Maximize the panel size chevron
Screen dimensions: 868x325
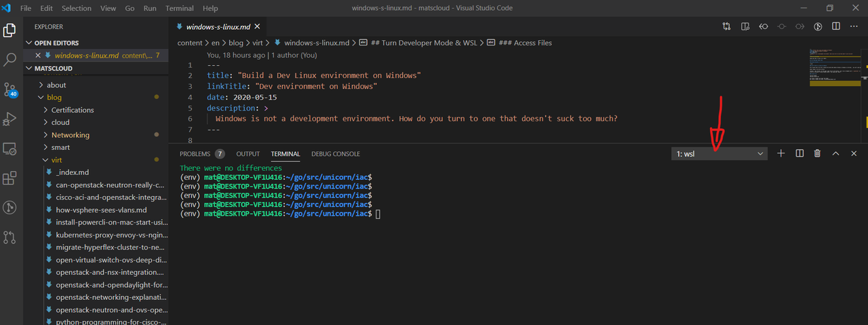[835, 153]
